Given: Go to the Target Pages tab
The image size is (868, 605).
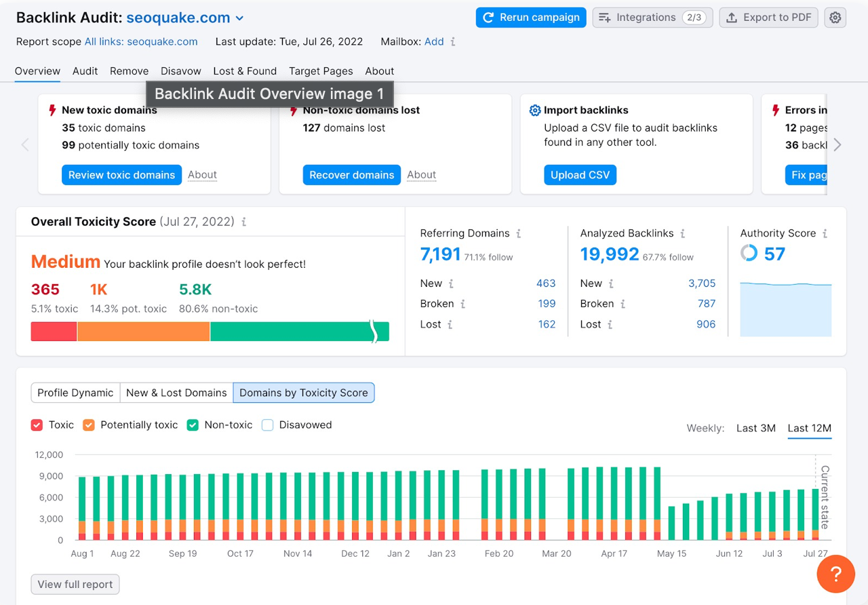Looking at the screenshot, I should (321, 71).
